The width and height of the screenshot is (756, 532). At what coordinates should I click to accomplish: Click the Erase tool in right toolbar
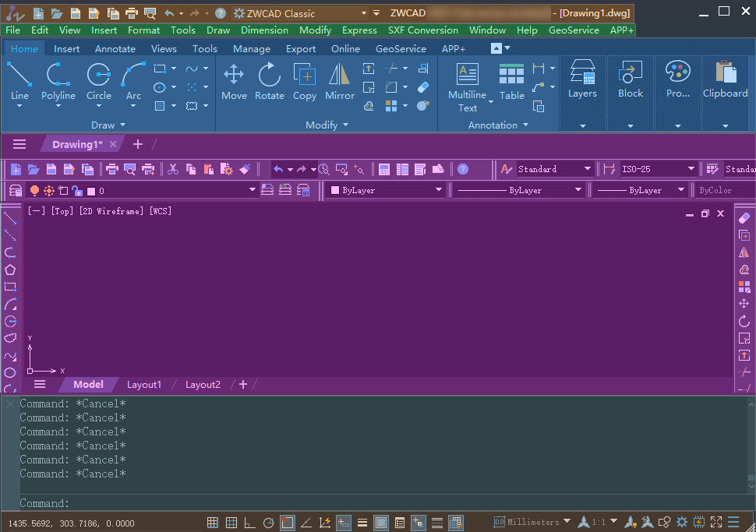744,218
